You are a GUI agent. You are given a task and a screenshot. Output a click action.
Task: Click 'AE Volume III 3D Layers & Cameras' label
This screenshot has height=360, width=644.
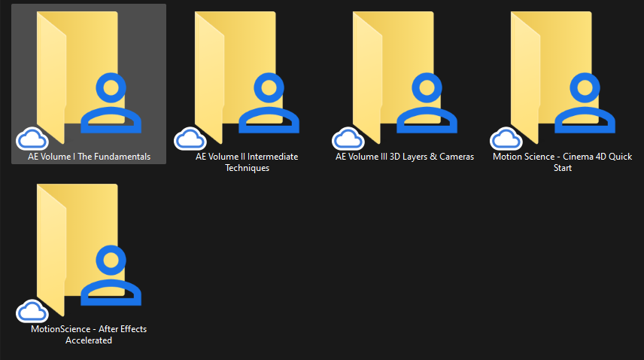click(x=405, y=157)
